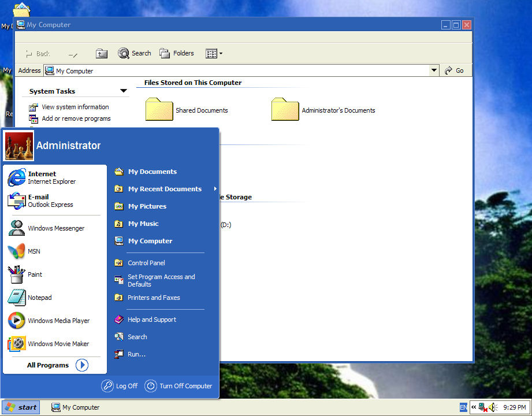Click the volume tray icon
The width and height of the screenshot is (532, 416).
click(x=493, y=407)
